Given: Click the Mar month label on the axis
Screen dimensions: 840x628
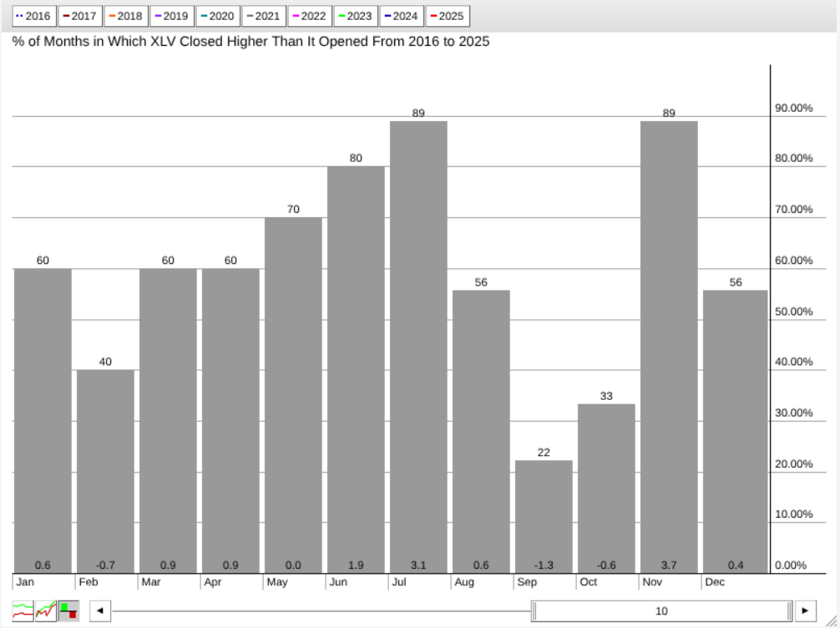Looking at the screenshot, I should pos(151,582).
